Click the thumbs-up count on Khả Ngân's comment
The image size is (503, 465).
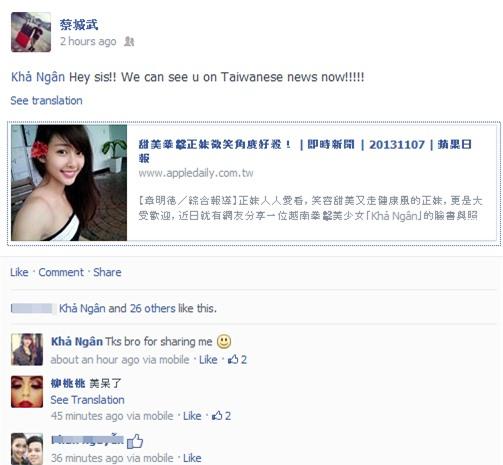[237, 359]
